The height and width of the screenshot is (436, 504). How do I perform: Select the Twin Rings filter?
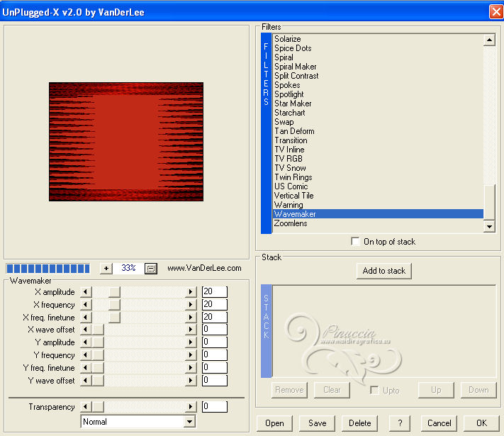point(293,177)
